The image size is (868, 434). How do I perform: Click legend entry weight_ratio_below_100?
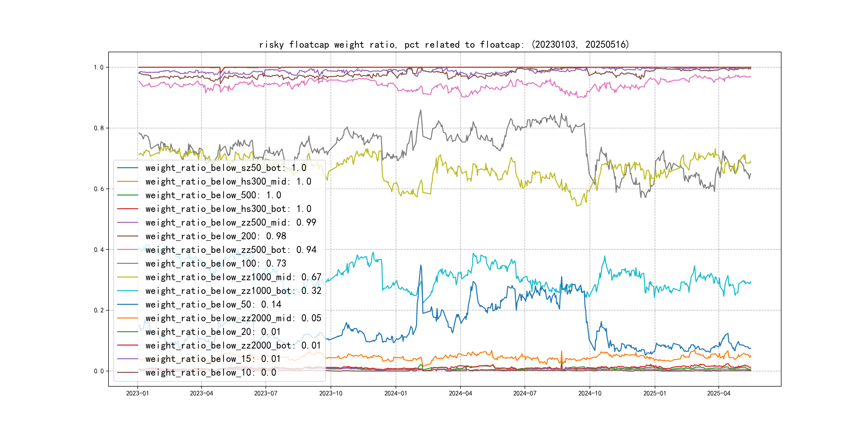(x=216, y=264)
